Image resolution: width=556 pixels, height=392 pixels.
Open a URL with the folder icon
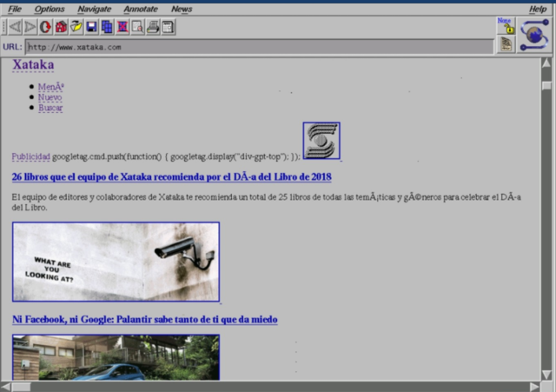tap(76, 27)
